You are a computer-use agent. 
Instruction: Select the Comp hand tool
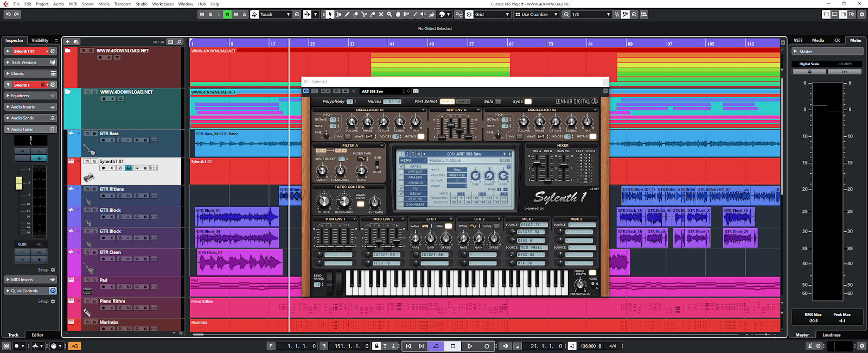(398, 14)
